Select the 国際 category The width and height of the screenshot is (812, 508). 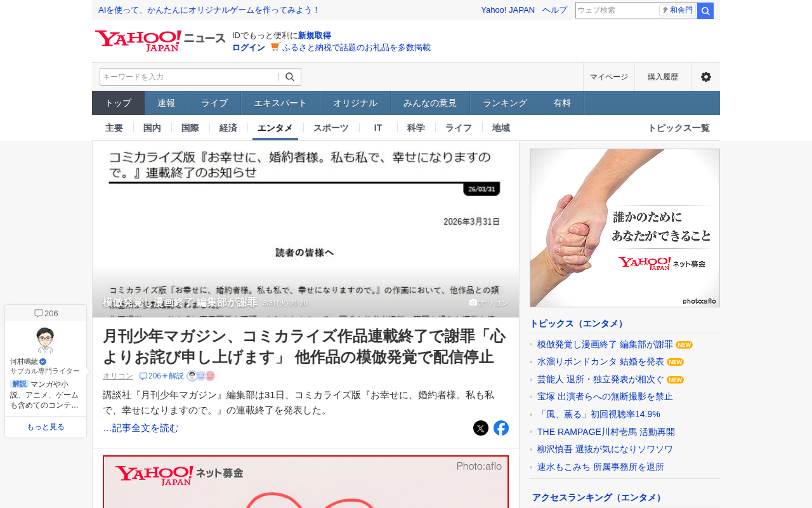coord(190,128)
